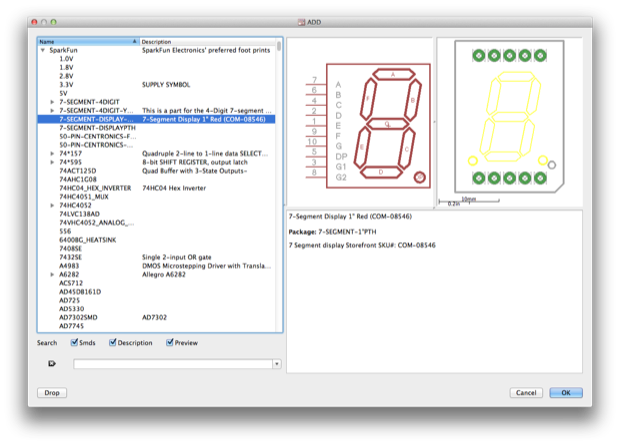This screenshot has width=620, height=445.
Task: Select the AD7302SMD part
Action: pos(78,317)
